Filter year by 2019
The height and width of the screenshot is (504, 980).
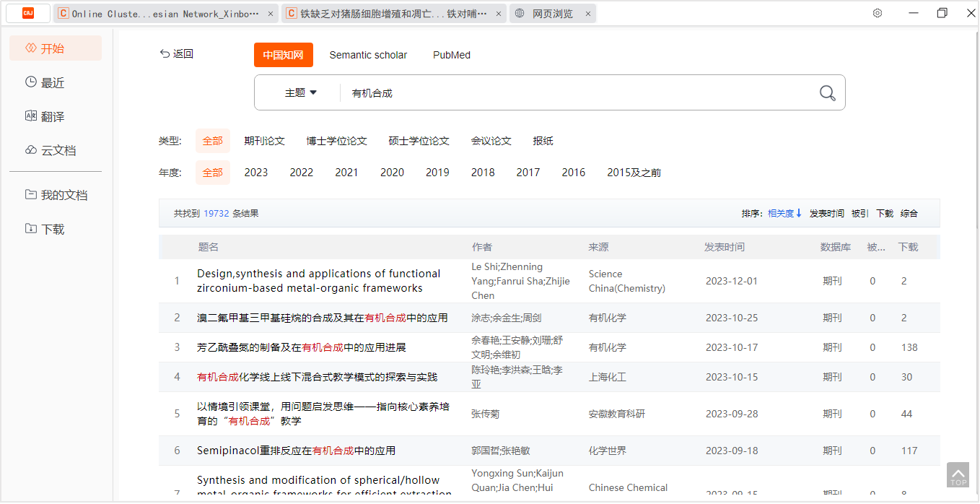pos(437,173)
